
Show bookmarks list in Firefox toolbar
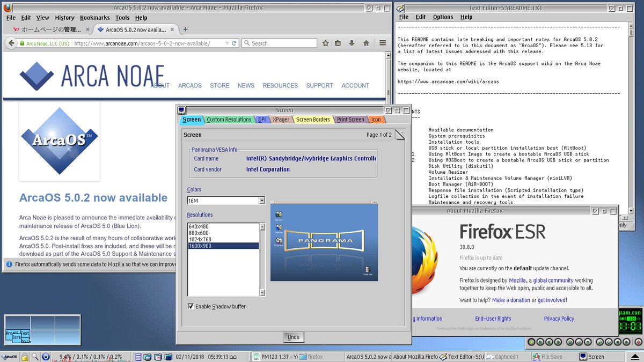click(338, 43)
